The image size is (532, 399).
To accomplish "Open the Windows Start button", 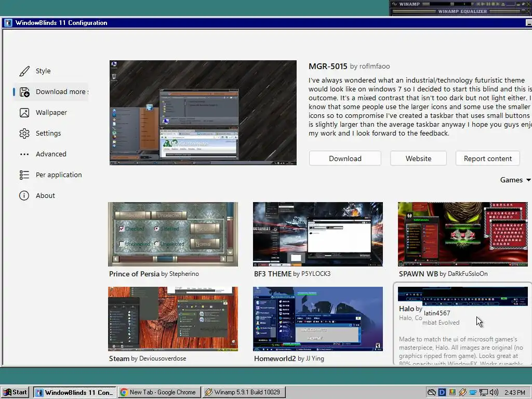I will (15, 392).
